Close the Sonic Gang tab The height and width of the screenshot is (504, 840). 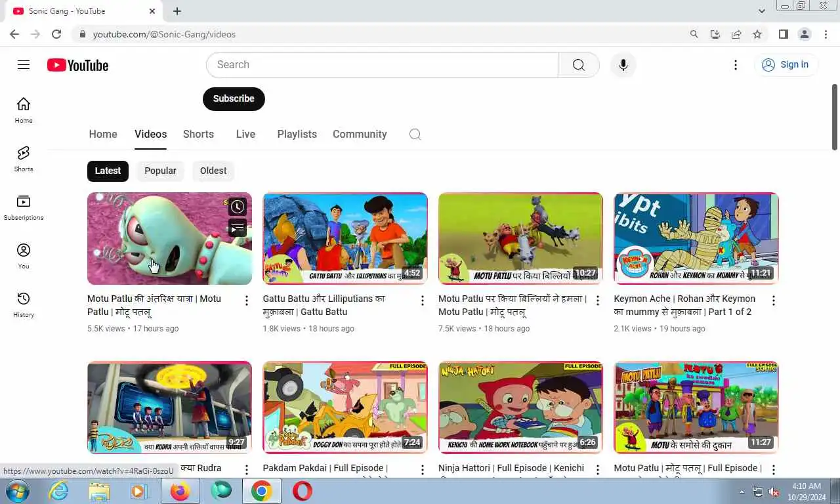point(152,11)
